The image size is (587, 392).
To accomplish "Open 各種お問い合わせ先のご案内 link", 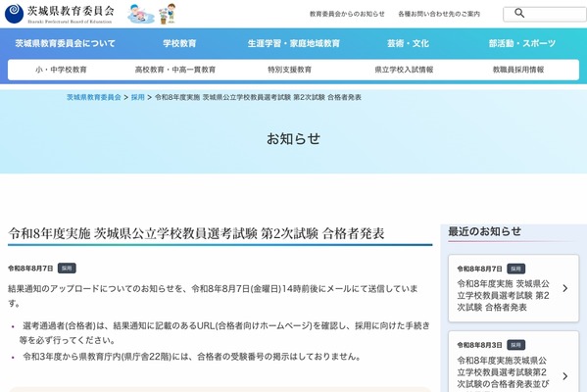I will pyautogui.click(x=439, y=14).
